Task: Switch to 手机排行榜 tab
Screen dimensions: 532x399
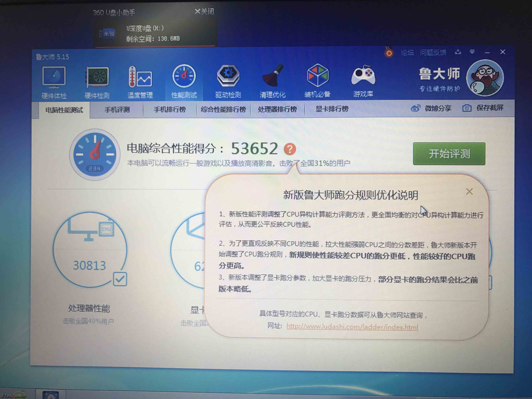Action: (x=170, y=109)
